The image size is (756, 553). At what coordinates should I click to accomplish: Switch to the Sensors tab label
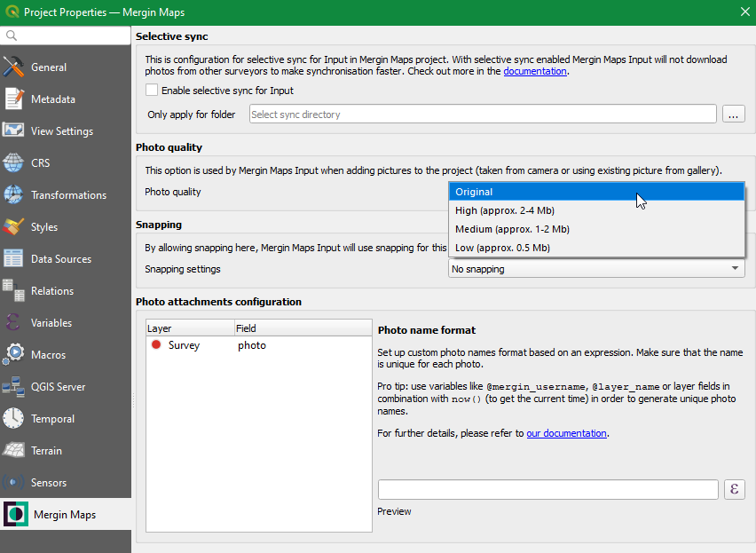49,483
